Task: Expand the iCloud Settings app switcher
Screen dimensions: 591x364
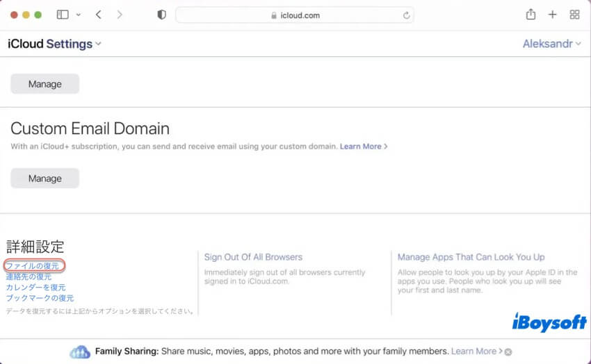Action: tap(54, 44)
